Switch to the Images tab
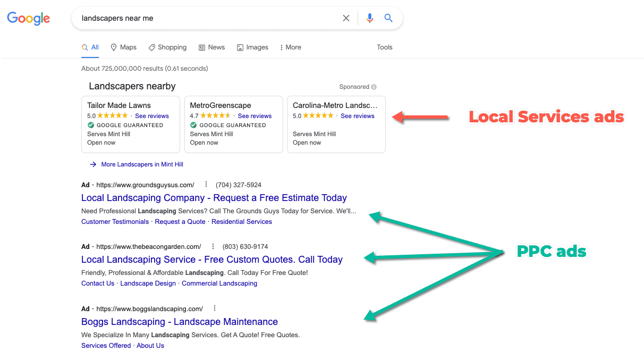This screenshot has height=359, width=644. pos(252,47)
